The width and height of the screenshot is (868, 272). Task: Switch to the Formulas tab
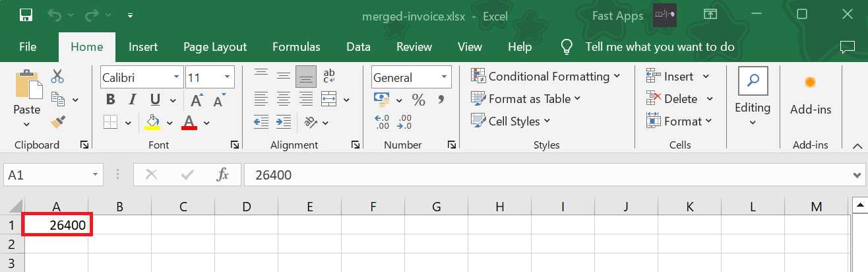point(296,47)
